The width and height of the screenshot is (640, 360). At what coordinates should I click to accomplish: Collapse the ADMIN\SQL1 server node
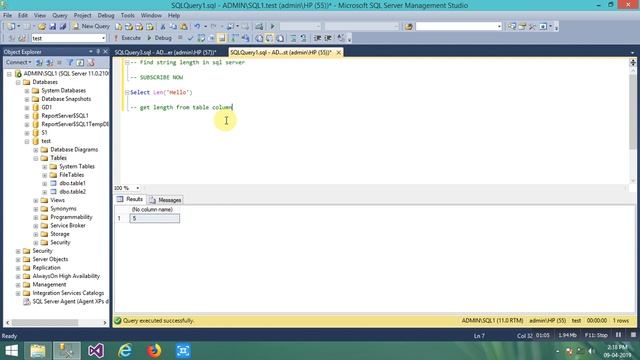coord(9,74)
